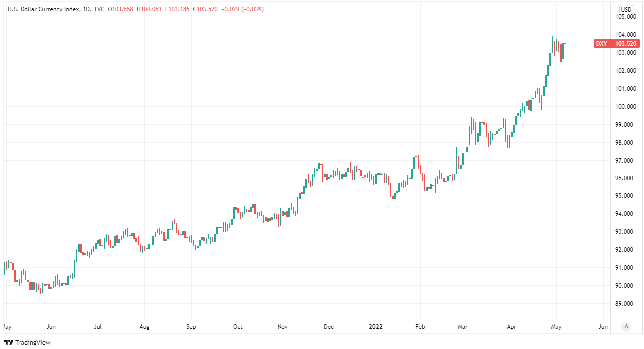This screenshot has width=644, height=349.
Task: Click the 100.000 price axis label
Action: click(625, 107)
